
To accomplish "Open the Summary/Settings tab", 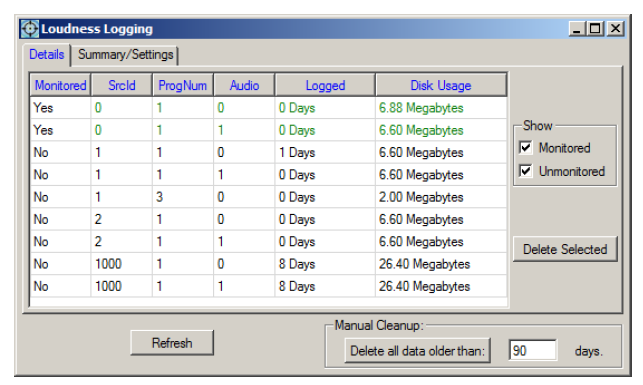I will [125, 55].
